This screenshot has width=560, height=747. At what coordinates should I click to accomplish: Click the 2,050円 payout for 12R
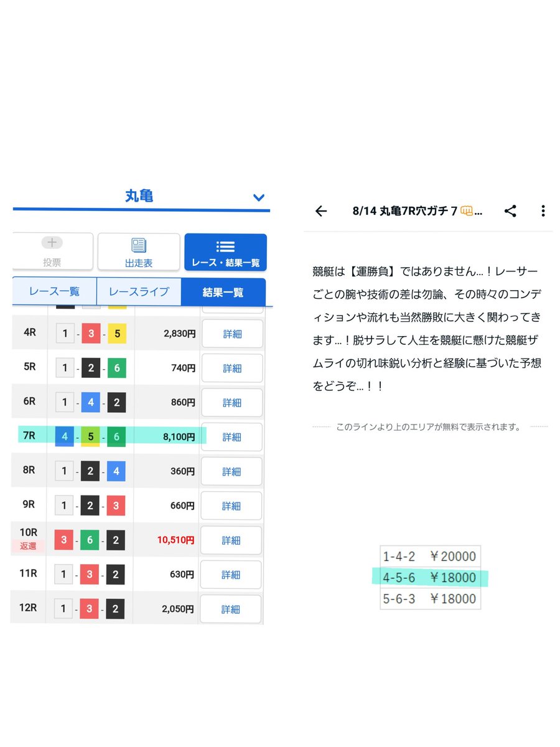[179, 609]
